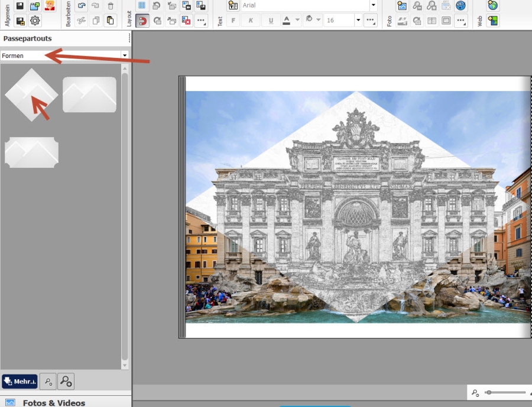Toggle the magnet snap button

[x=142, y=21]
